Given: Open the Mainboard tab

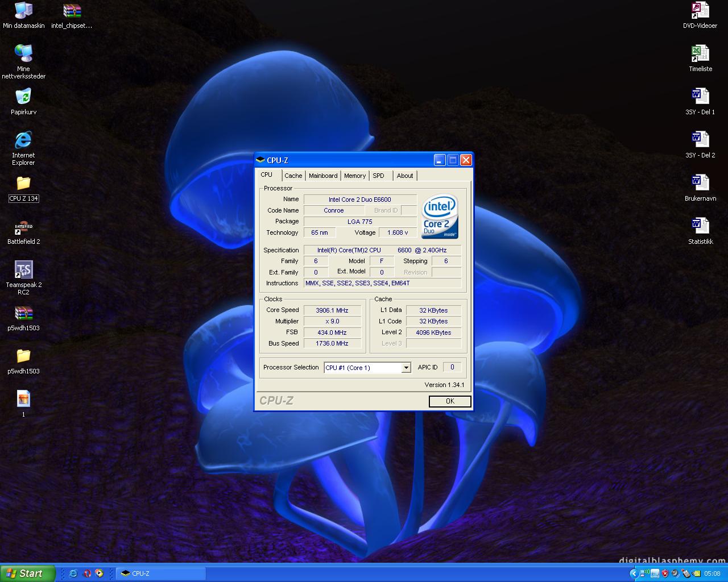Looking at the screenshot, I should click(323, 176).
